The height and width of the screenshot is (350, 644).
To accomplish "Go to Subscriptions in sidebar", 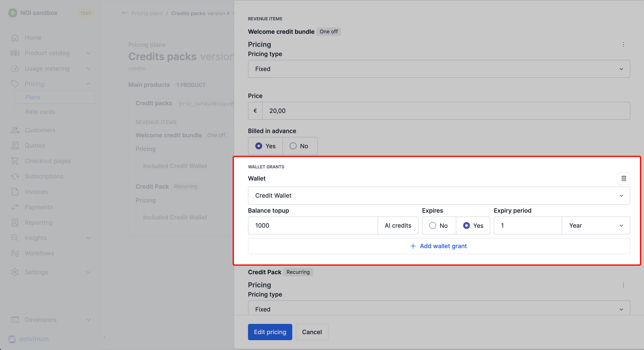I will (x=44, y=176).
